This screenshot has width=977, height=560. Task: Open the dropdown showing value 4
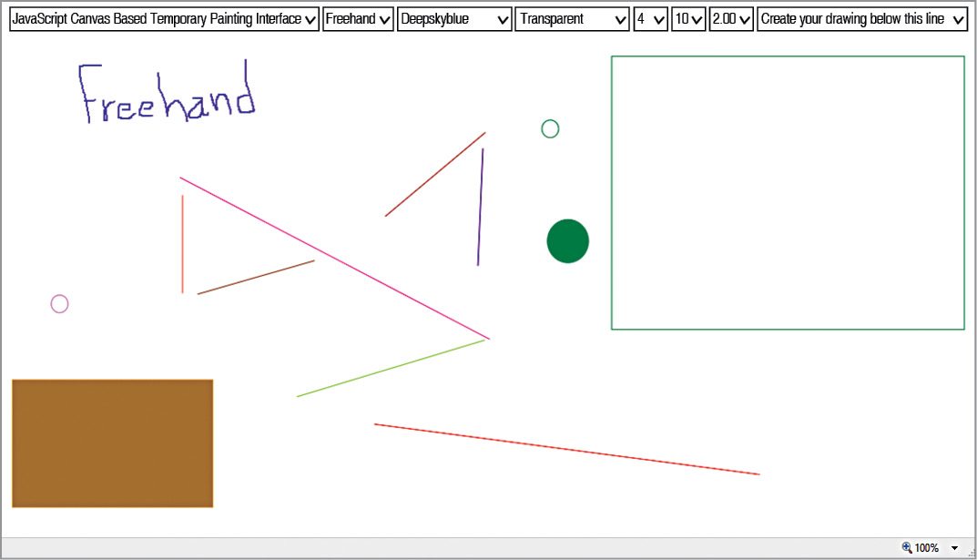pos(650,19)
